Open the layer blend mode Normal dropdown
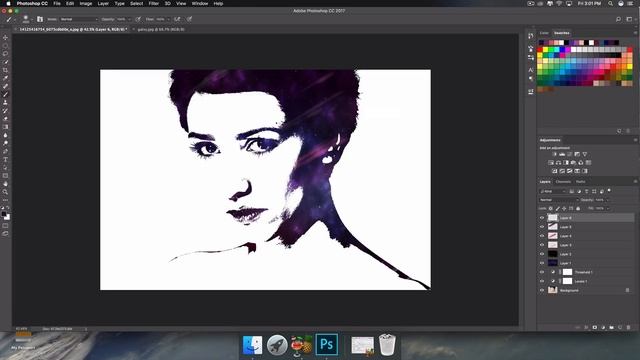Image resolution: width=640 pixels, height=360 pixels. [559, 200]
